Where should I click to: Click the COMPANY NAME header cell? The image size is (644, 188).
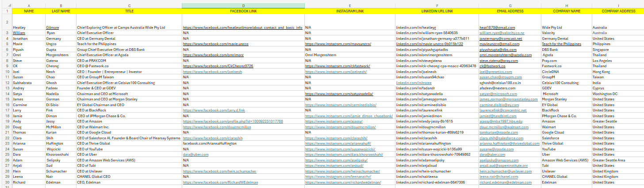click(567, 11)
